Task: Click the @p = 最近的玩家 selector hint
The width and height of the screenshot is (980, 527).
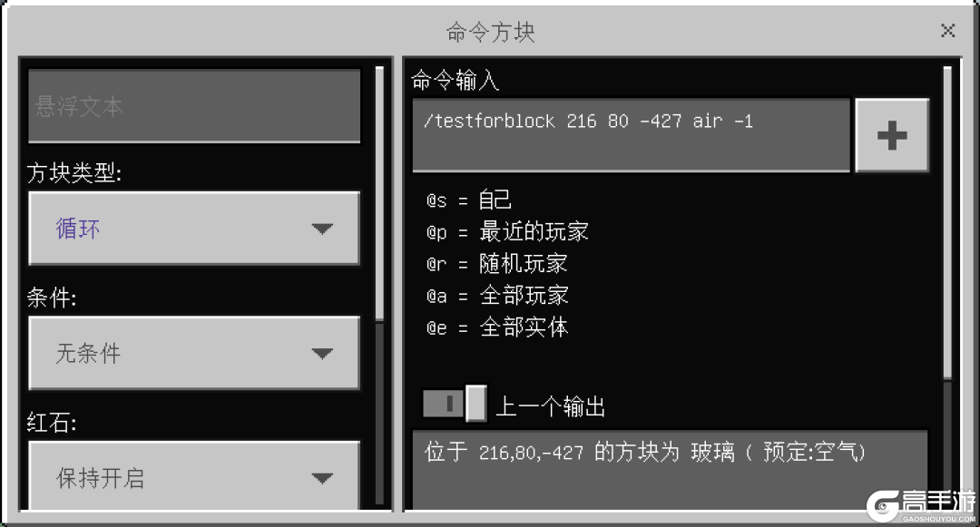Action: (x=507, y=232)
